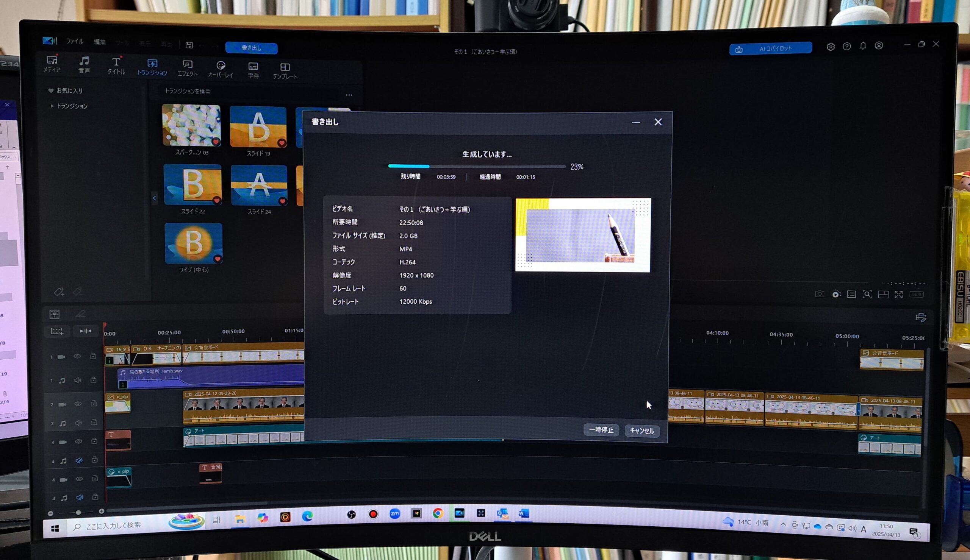Click the timeline track edit icon at right
The image size is (970, 560).
click(x=921, y=317)
